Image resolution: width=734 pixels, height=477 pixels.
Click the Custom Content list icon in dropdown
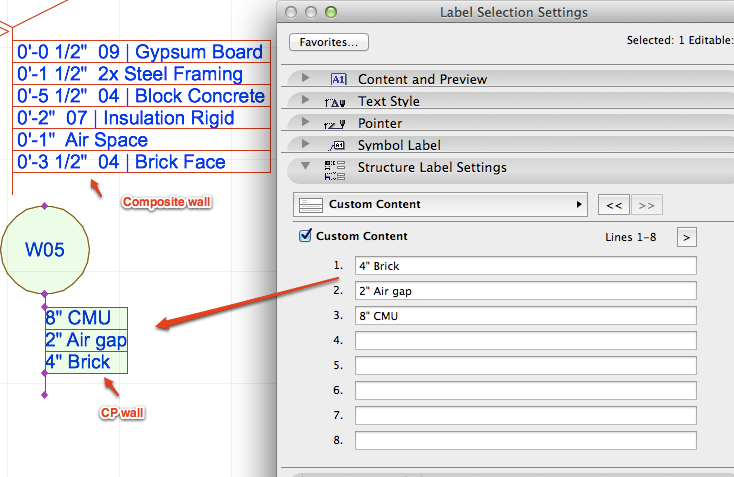click(x=312, y=205)
